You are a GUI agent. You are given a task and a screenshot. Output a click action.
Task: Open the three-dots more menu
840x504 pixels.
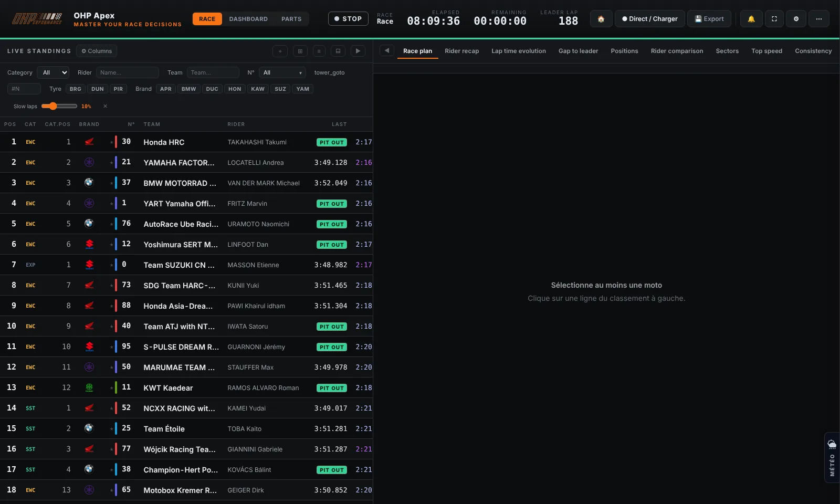coord(819,19)
